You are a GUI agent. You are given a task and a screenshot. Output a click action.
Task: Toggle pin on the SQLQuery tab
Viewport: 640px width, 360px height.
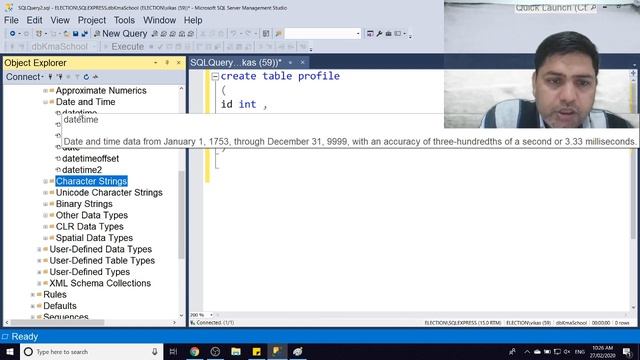point(290,62)
